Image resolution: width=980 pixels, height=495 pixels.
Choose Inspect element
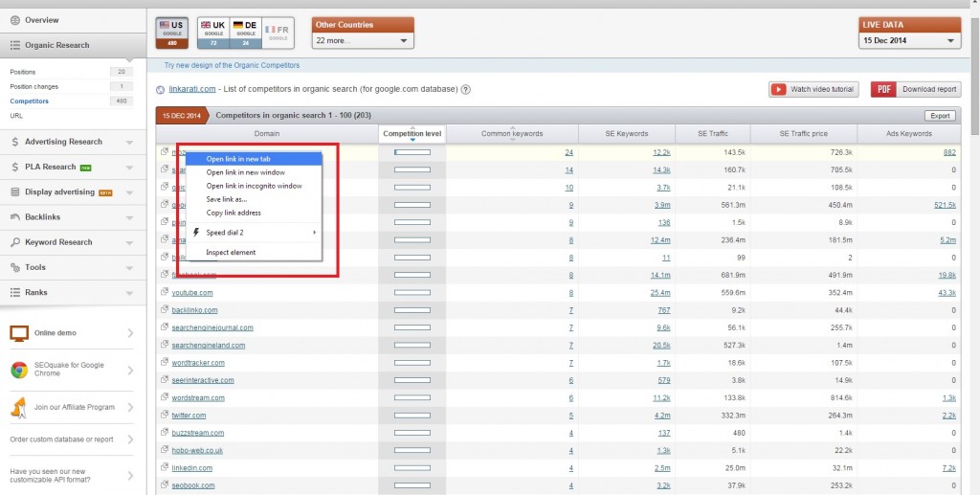254,253
